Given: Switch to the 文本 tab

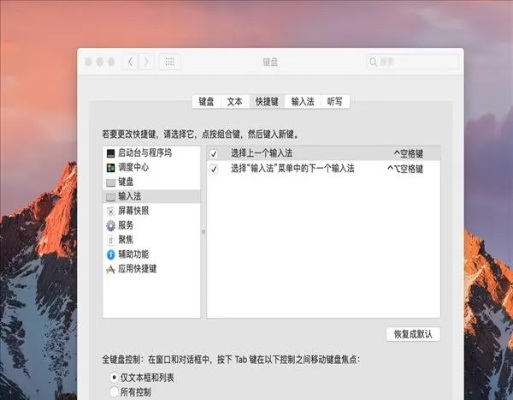Looking at the screenshot, I should (x=235, y=101).
